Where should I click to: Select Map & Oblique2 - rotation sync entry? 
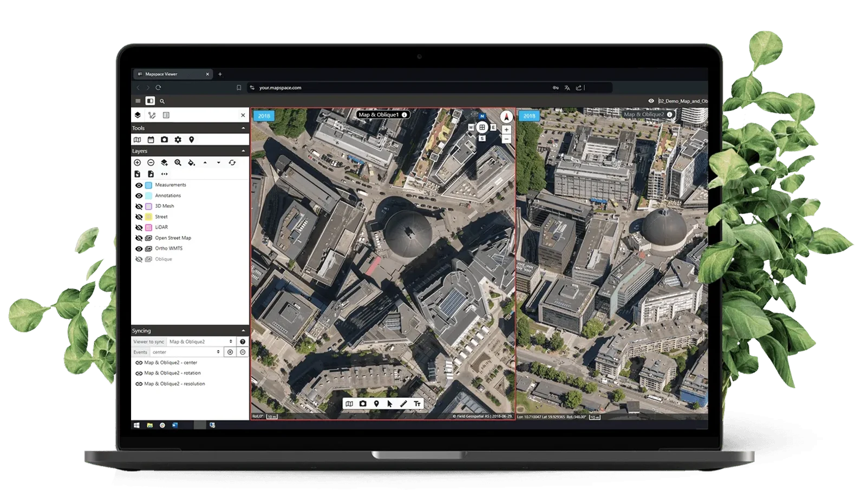click(172, 373)
